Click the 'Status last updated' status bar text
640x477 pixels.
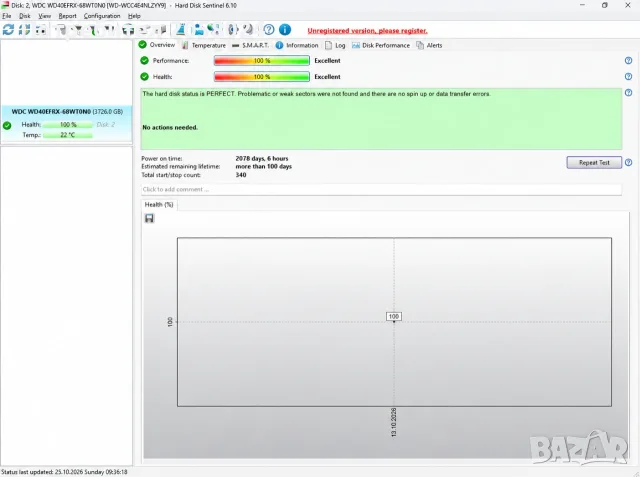point(64,472)
